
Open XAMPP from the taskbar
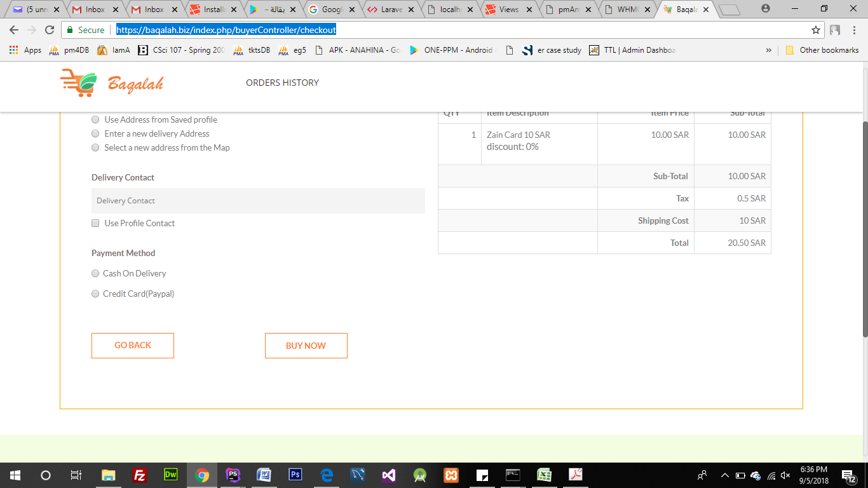451,475
